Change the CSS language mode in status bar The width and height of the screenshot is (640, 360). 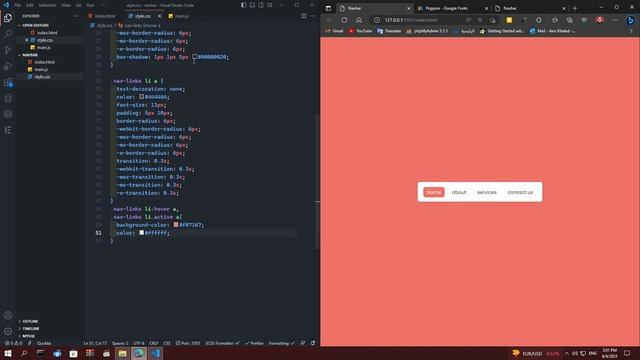(167, 343)
